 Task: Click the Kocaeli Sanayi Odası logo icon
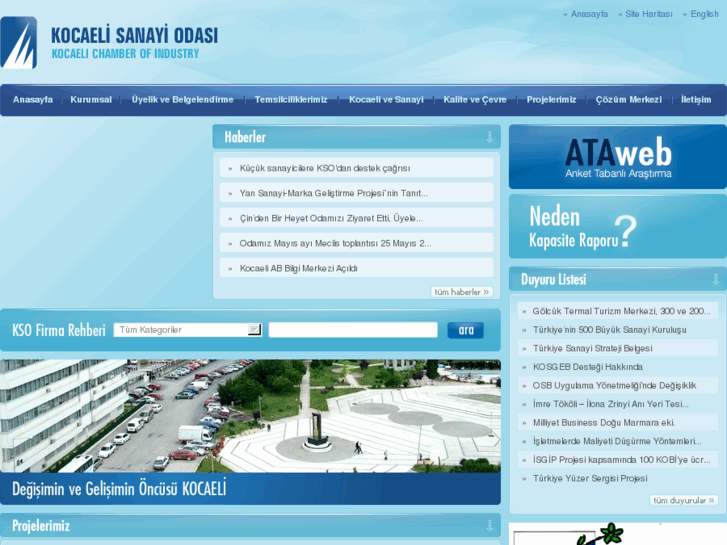pos(19,43)
